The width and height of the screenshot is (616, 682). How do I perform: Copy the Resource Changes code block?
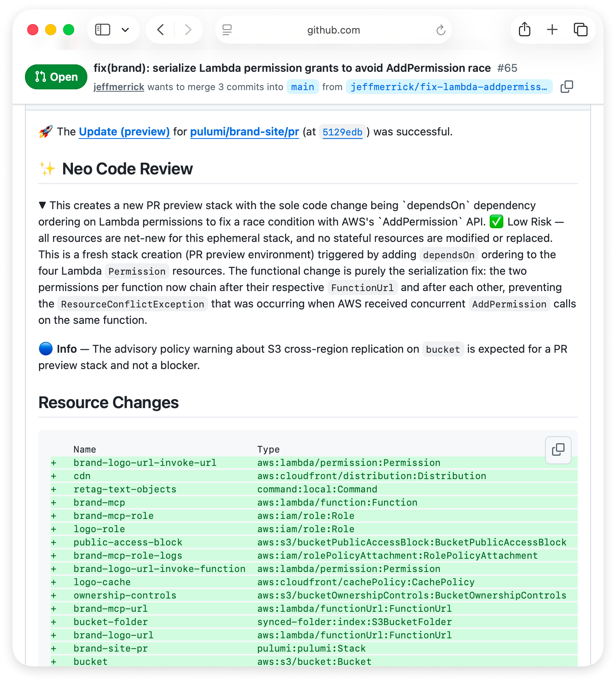(558, 450)
